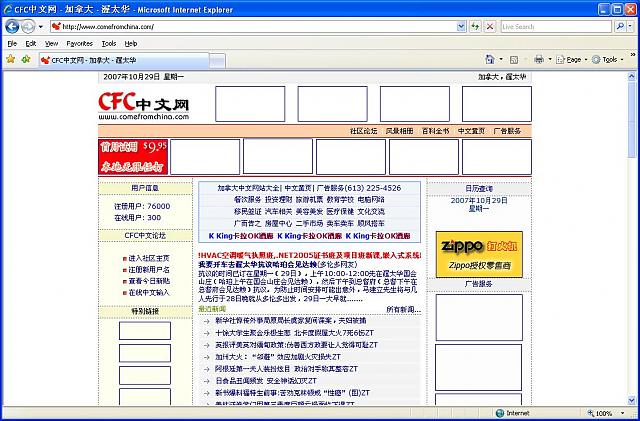Open the search provider options dropdown arrow

630,27
